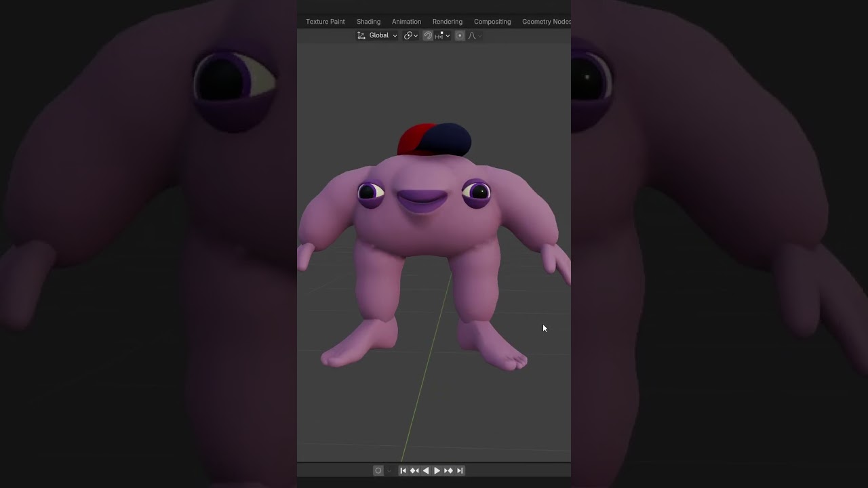868x488 pixels.
Task: Click the character's red and blue cap
Action: coord(434,139)
